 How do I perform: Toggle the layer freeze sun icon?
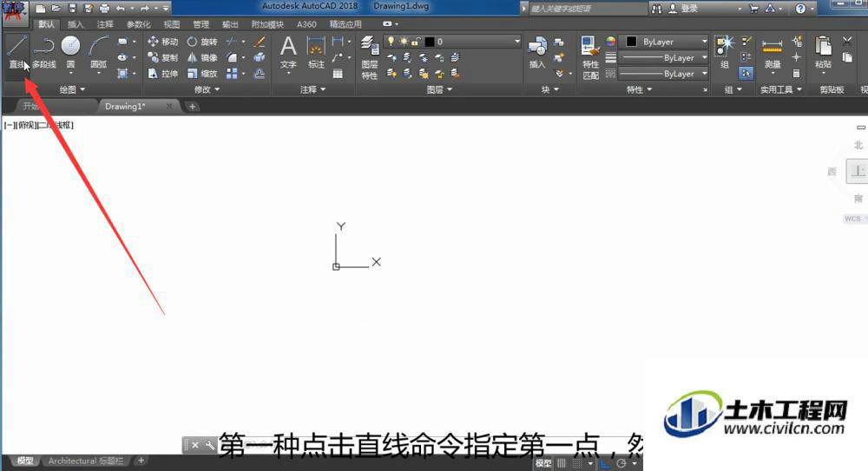pyautogui.click(x=404, y=42)
